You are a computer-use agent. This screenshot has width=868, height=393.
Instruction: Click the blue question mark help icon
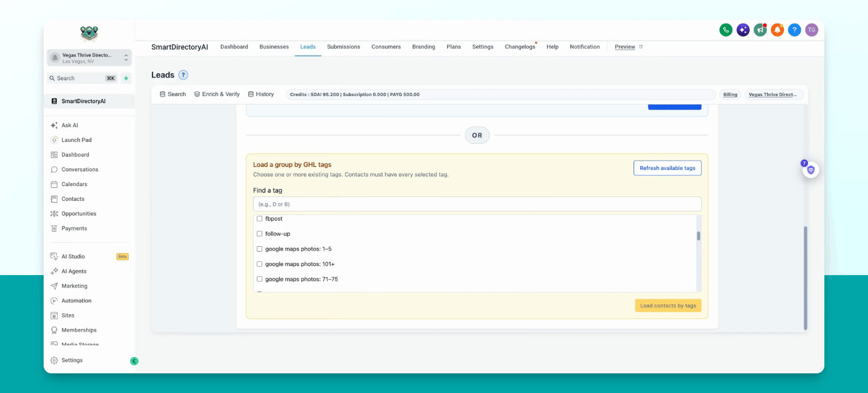(794, 30)
